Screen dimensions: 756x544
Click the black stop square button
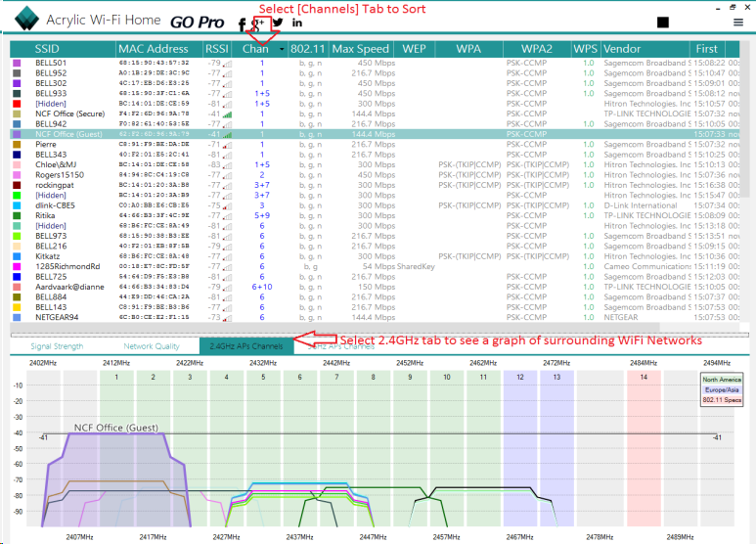[x=663, y=23]
